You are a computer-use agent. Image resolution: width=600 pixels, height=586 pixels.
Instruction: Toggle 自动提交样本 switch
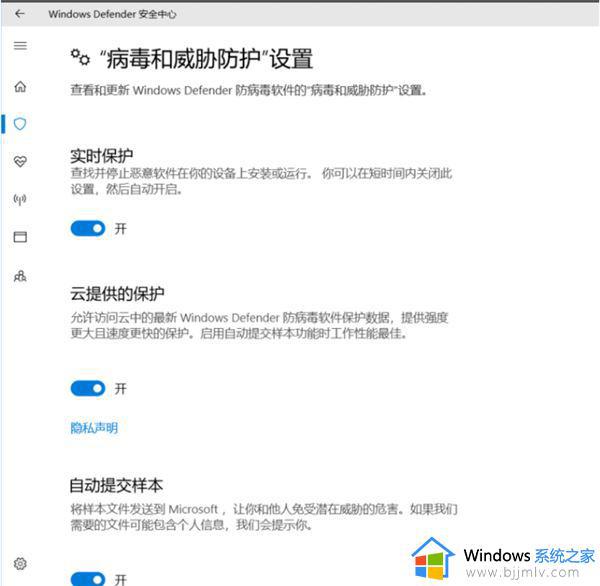[x=88, y=579]
